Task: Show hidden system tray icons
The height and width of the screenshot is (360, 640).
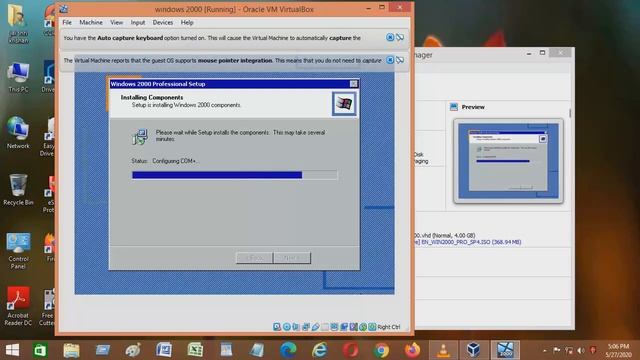Action: [545, 351]
